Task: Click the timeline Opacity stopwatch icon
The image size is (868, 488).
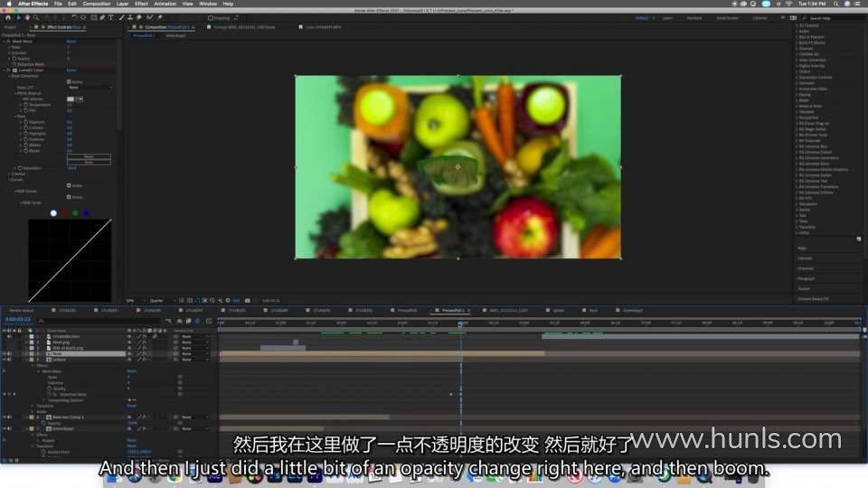Action: click(x=43, y=423)
